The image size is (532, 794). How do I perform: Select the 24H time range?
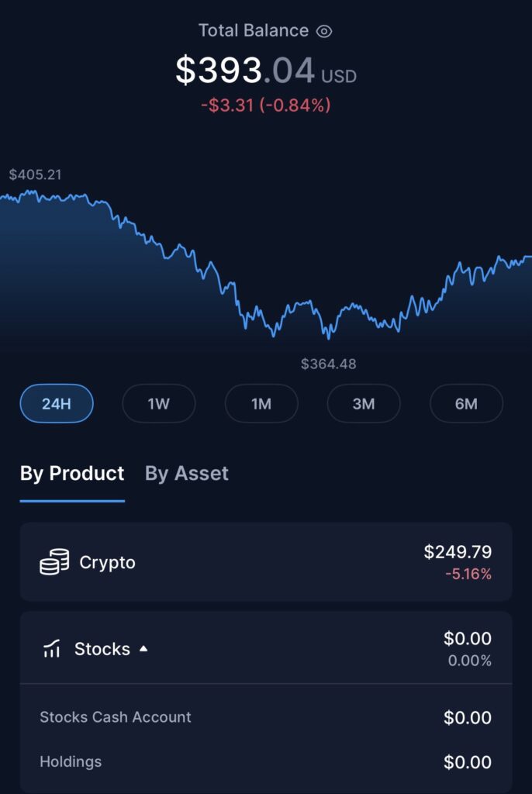pos(57,403)
